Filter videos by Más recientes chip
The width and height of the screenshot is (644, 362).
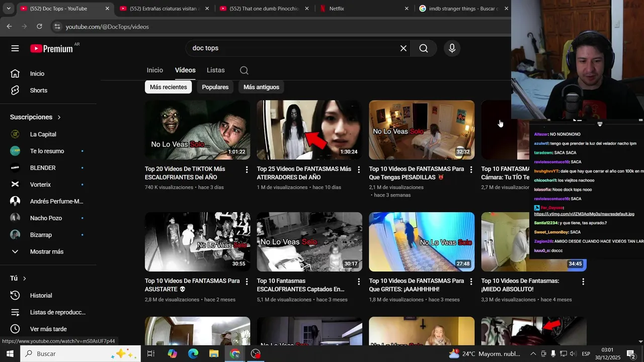point(168,87)
